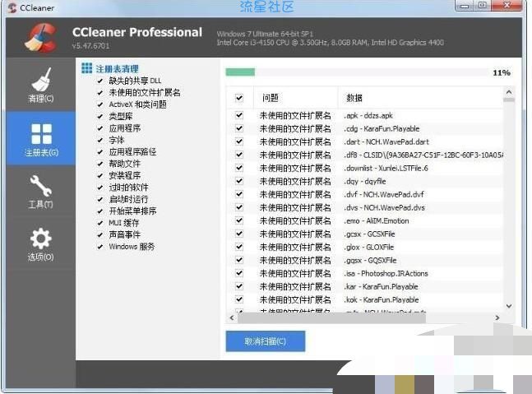Click the horizontal scrollbar left arrow
This screenshot has width=532, height=394.
[232, 318]
